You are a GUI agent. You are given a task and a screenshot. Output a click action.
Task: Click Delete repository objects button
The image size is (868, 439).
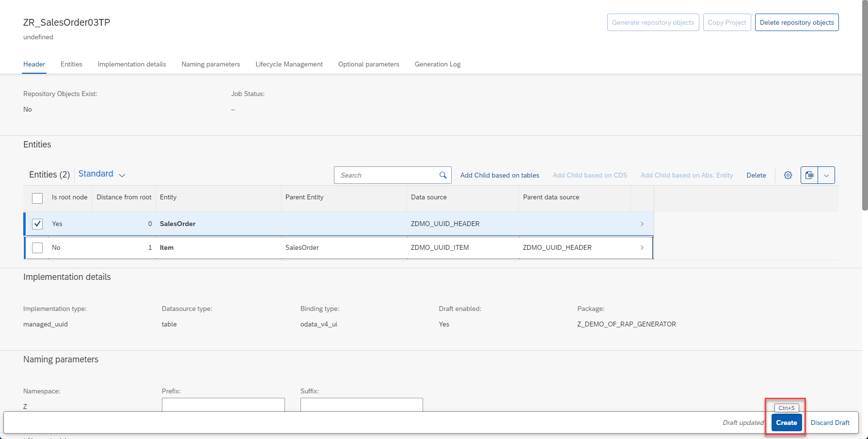[x=797, y=22]
